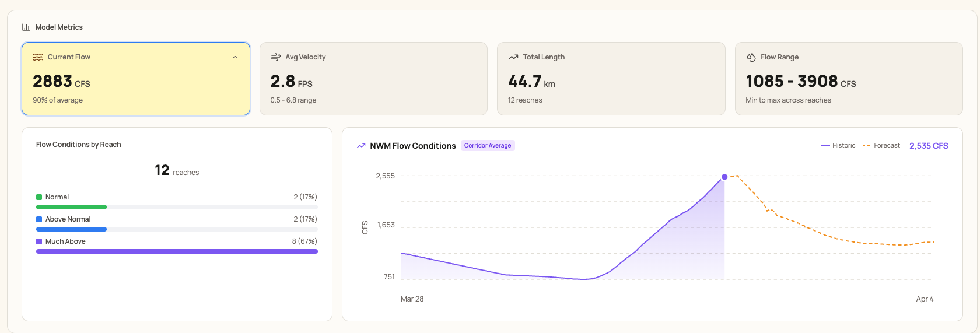The width and height of the screenshot is (980, 333).
Task: Open the Flow Range metric card
Action: pyautogui.click(x=849, y=79)
